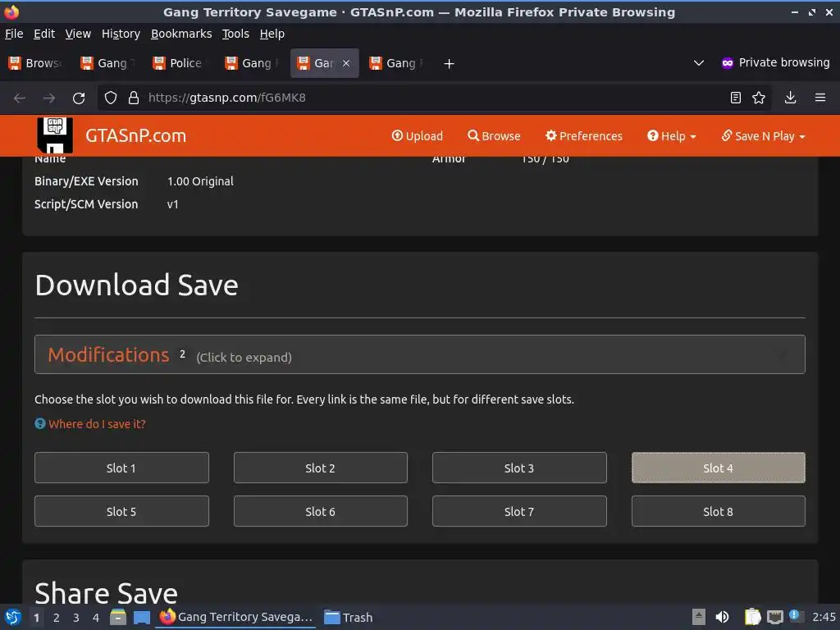Open the Firefox downloads panel
Viewport: 840px width, 630px height.
790,98
